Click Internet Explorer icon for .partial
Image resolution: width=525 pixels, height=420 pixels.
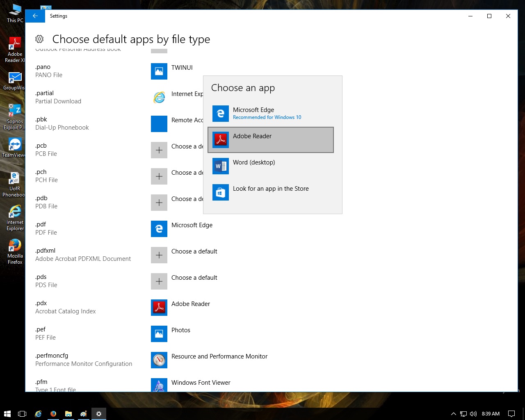159,98
